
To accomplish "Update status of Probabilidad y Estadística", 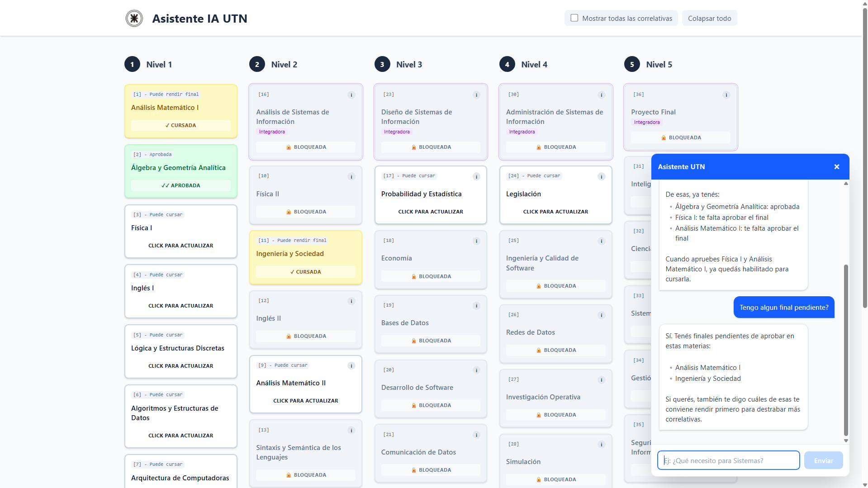I will [x=431, y=212].
